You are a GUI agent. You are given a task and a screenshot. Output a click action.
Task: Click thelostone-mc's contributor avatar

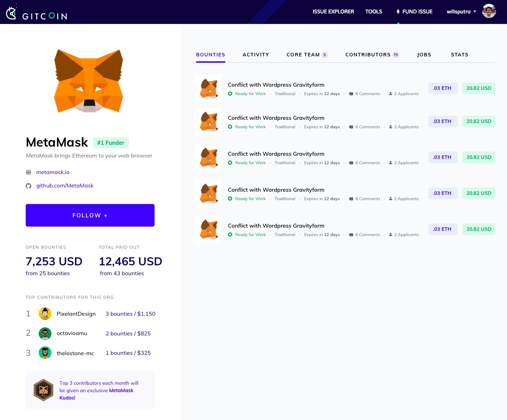(x=45, y=353)
